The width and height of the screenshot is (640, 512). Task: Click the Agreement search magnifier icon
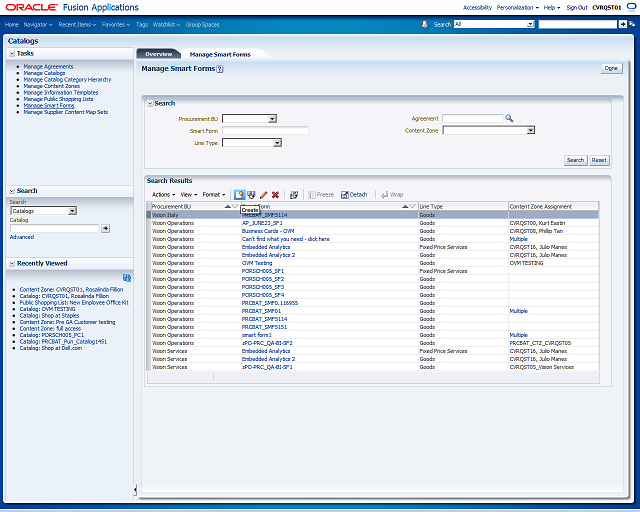tap(509, 118)
